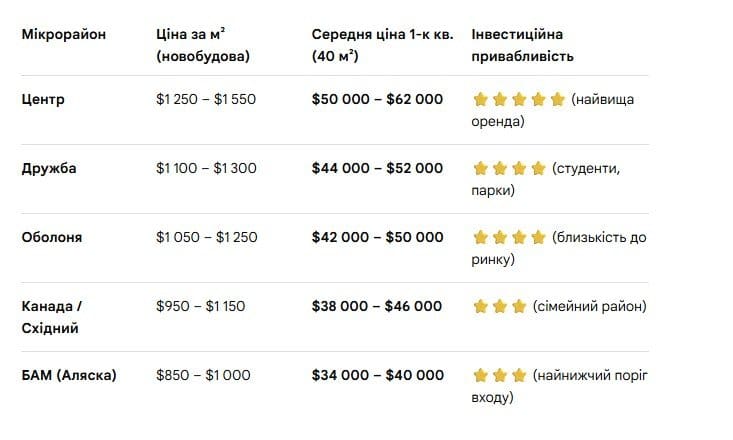Select the Центр district name
The width and height of the screenshot is (733, 440).
tap(44, 99)
